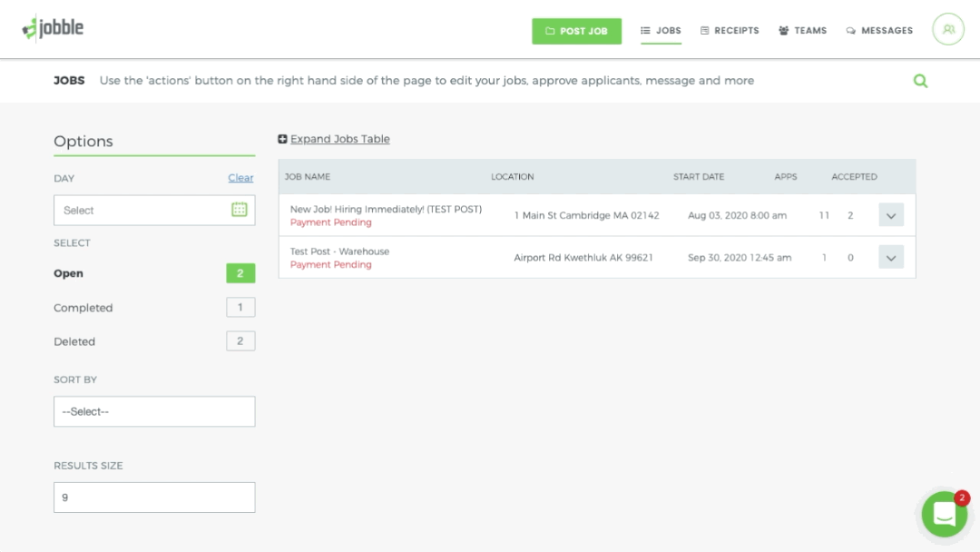Screen dimensions: 980x552
Task: Switch to the Jobs tab
Action: pos(661,31)
